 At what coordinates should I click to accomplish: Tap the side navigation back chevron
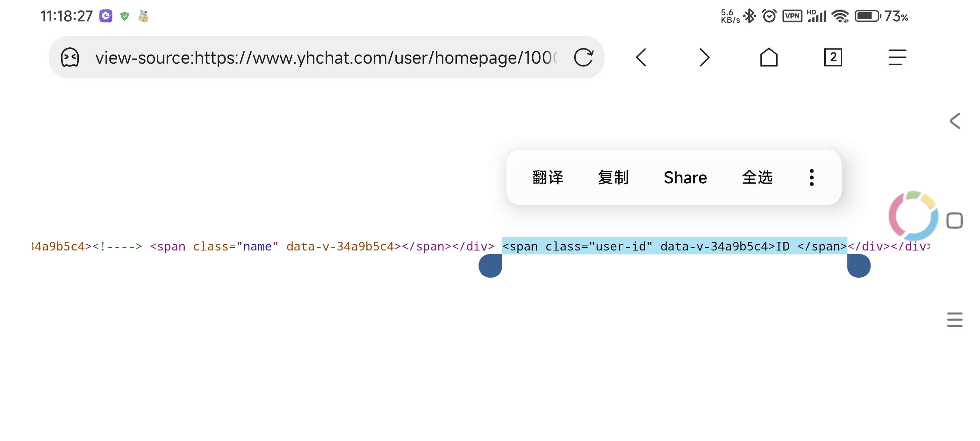pos(955,121)
